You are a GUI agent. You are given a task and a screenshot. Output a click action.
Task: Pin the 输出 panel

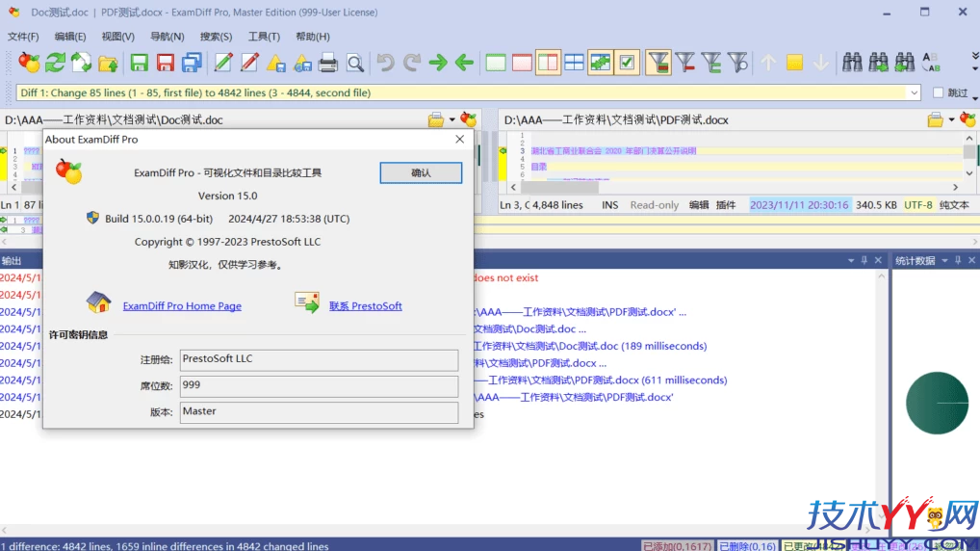tap(864, 260)
